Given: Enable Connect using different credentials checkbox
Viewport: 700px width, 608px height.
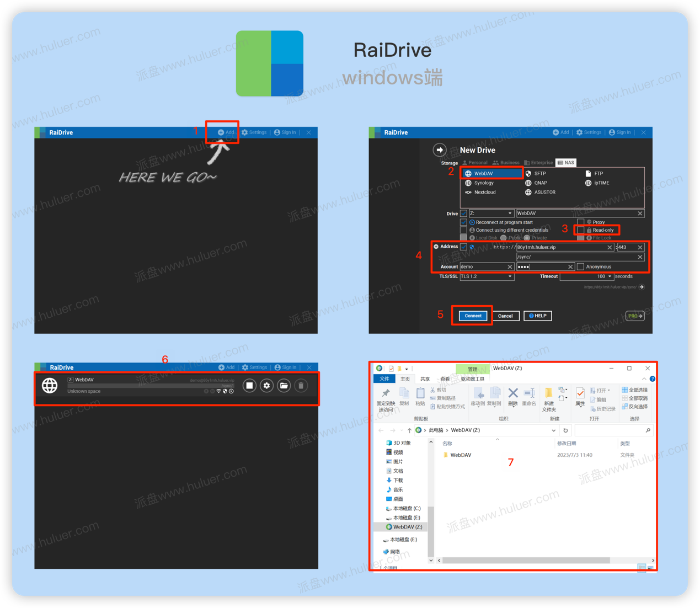Looking at the screenshot, I should 463,230.
